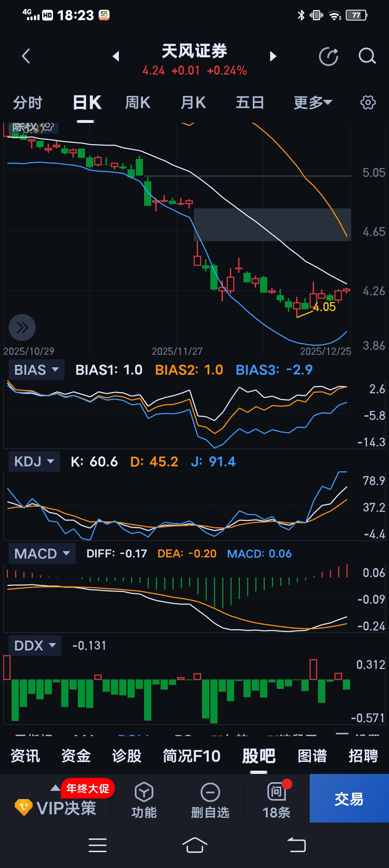Open the 诊股 stock diagnosis tab
389x868 pixels.
click(x=127, y=756)
